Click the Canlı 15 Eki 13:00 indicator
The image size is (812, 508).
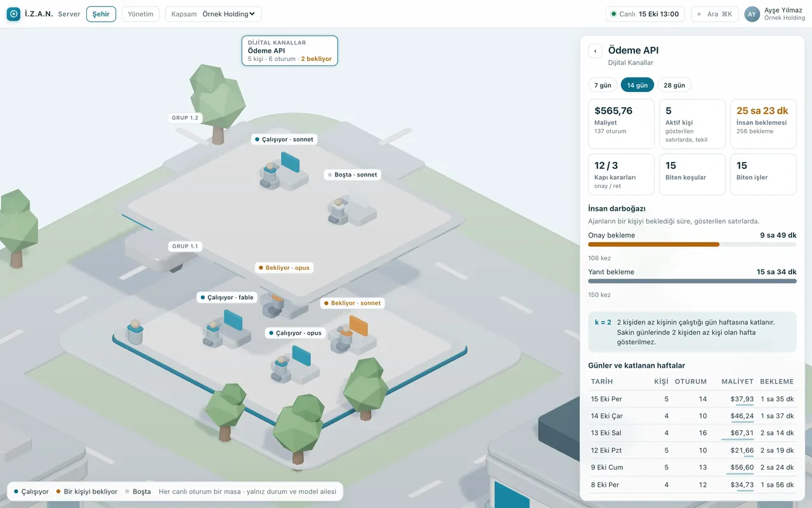pos(645,14)
